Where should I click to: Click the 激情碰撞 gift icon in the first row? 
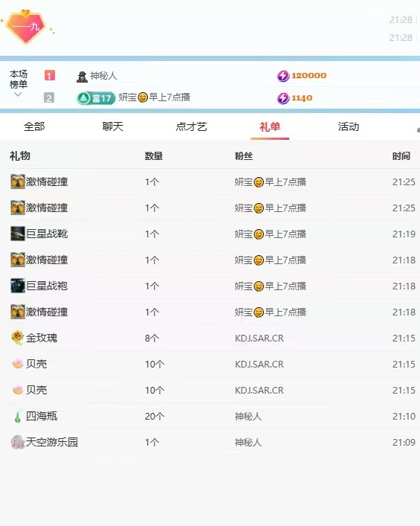[x=18, y=182]
